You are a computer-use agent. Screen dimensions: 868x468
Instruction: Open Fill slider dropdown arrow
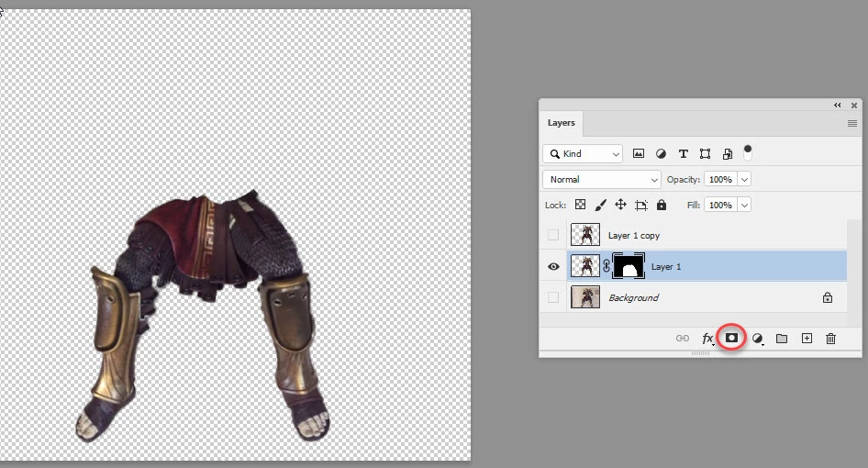(744, 205)
